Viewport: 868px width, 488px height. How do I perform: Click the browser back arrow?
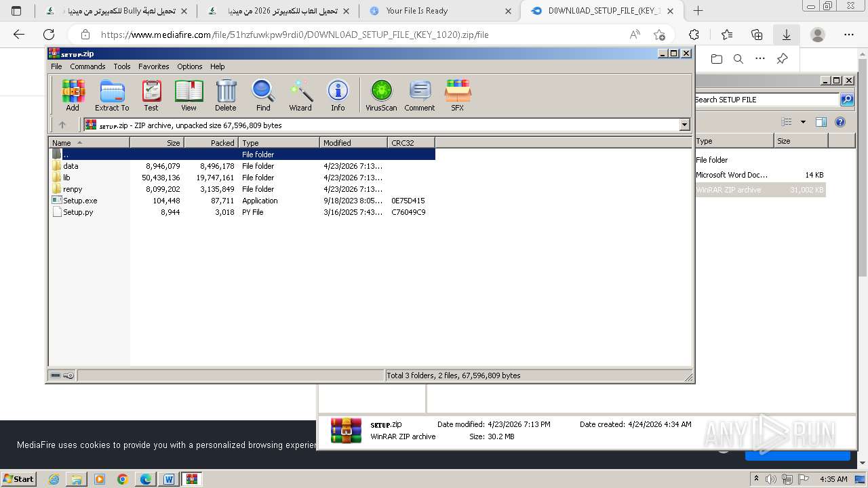click(19, 35)
